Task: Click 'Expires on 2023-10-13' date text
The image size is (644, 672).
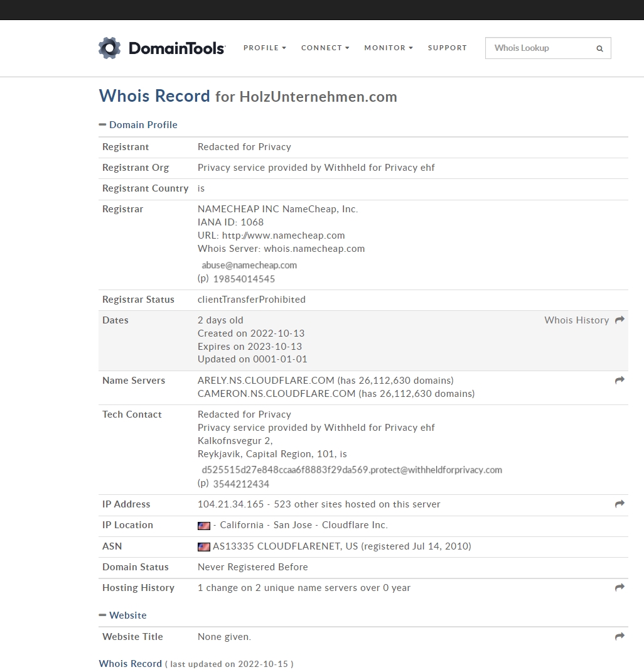Action: click(250, 346)
